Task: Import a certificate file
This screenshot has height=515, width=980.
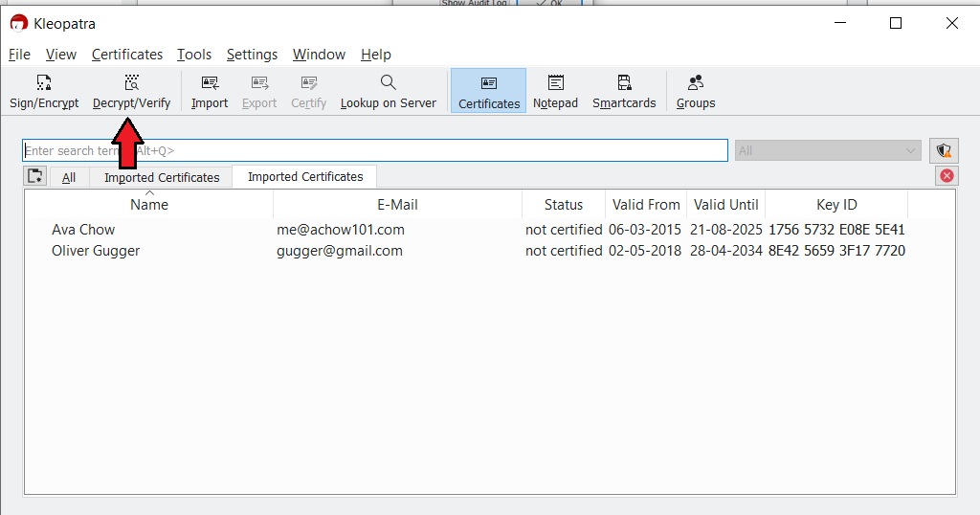Action: 210,91
